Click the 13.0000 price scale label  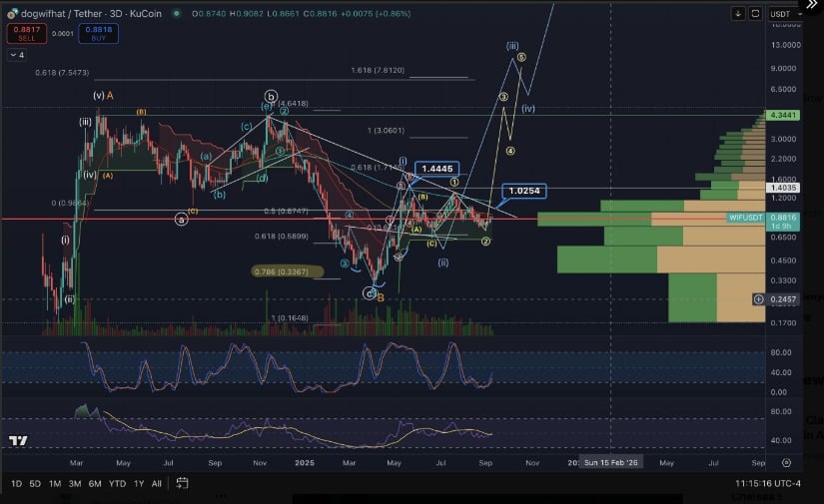786,45
